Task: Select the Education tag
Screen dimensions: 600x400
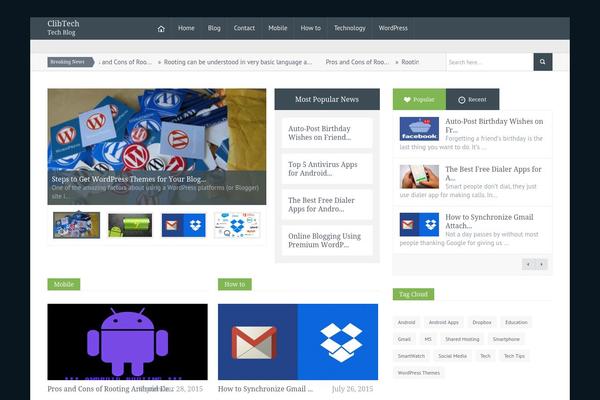Action: (x=516, y=322)
